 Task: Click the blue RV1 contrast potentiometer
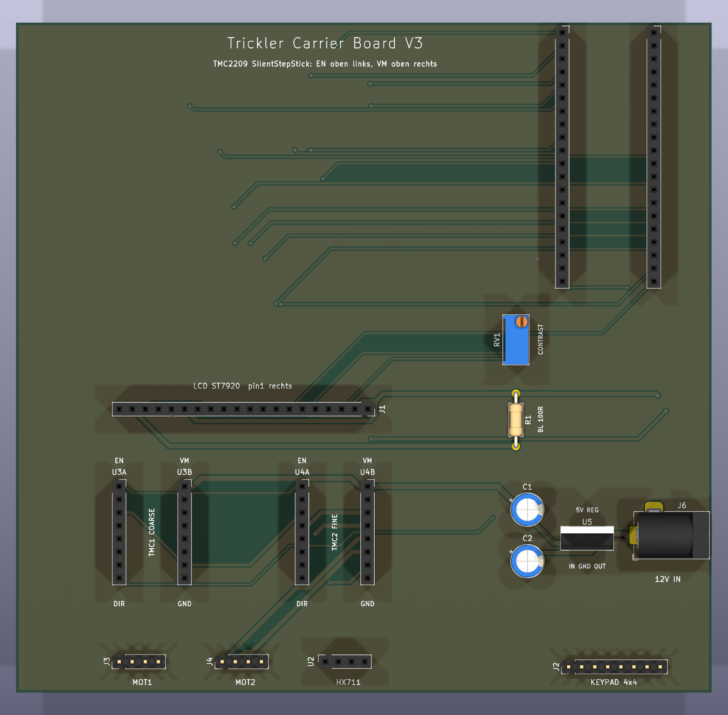[x=516, y=340]
